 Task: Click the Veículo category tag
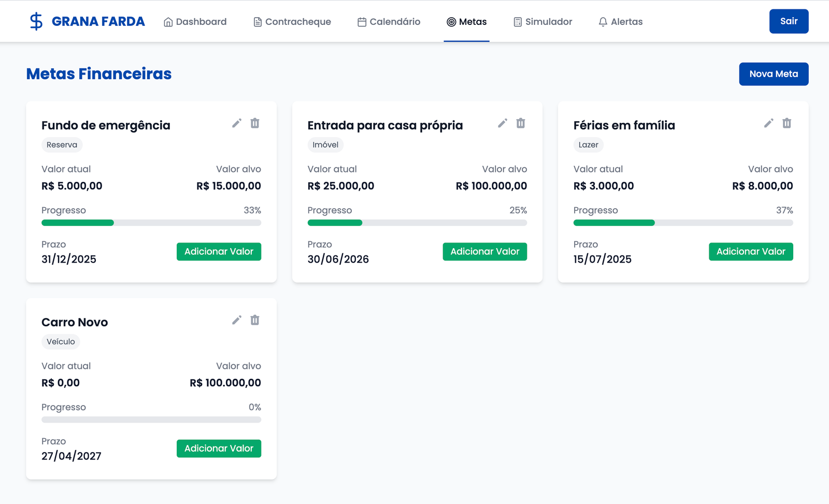[x=61, y=342]
